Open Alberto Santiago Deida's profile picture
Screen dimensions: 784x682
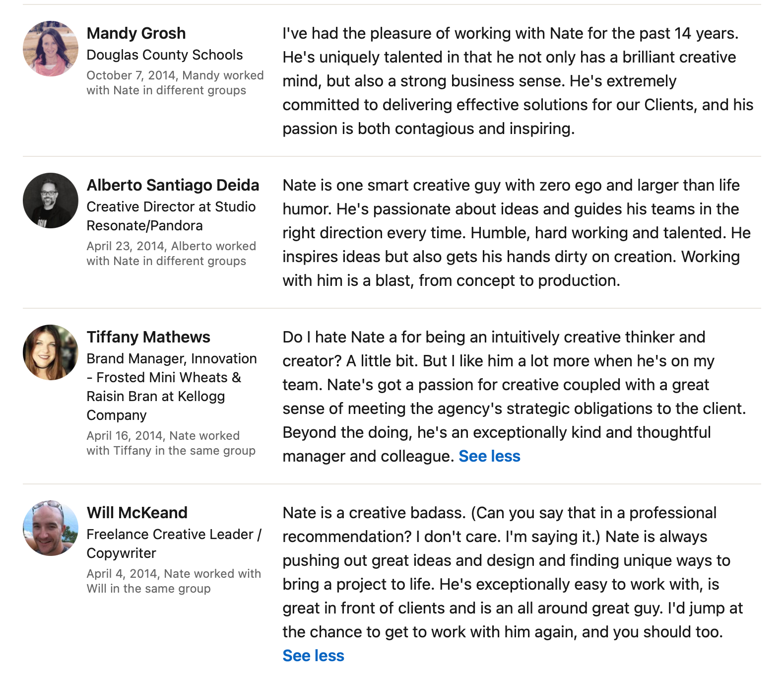51,201
